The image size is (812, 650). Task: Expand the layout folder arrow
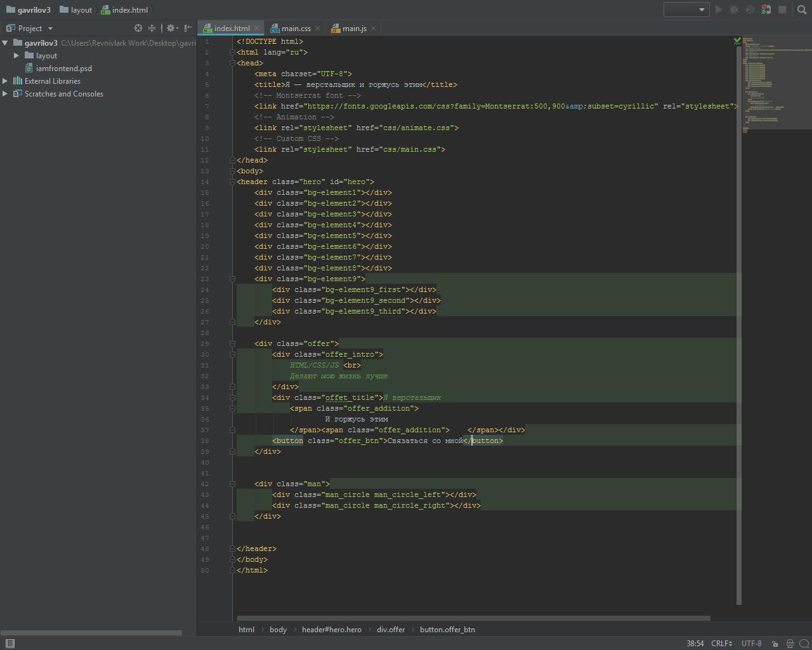tap(16, 55)
